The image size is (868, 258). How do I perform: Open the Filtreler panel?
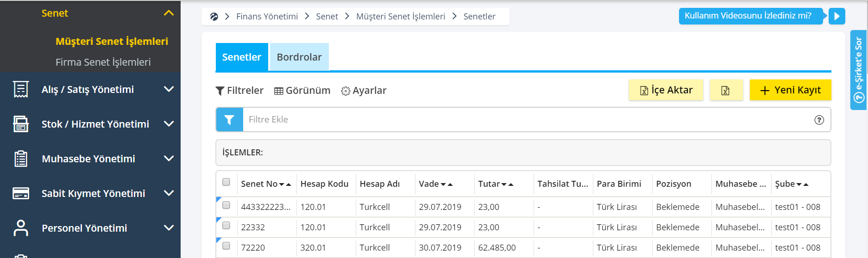[239, 91]
